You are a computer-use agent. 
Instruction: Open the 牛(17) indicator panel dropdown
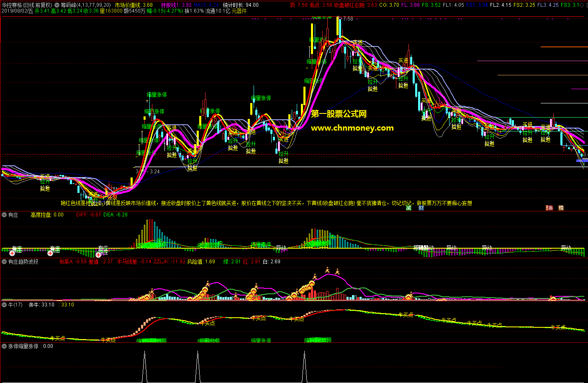click(x=4, y=305)
